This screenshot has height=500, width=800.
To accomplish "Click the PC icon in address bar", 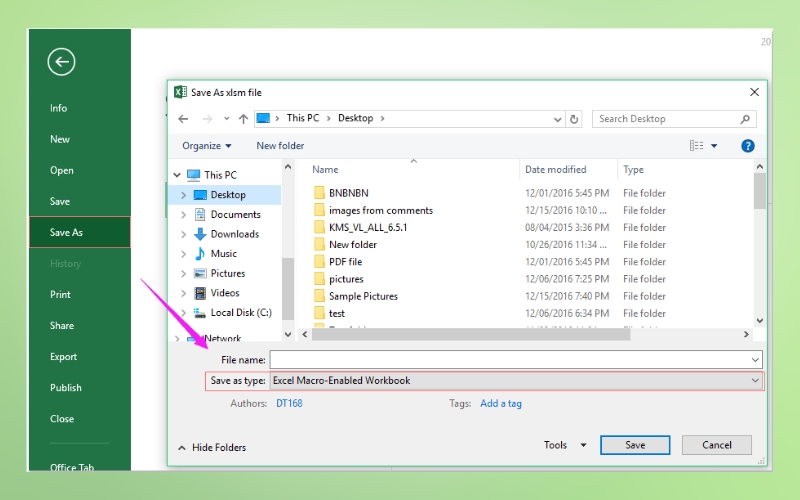I will pos(263,118).
